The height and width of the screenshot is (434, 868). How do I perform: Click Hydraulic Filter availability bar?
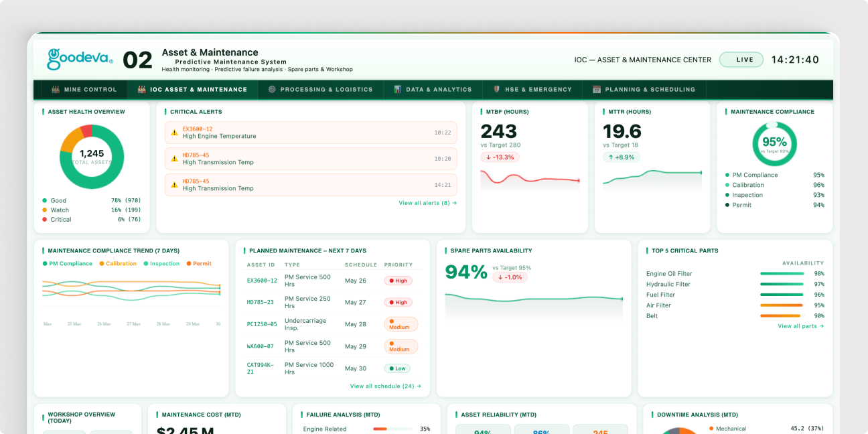[x=782, y=284]
